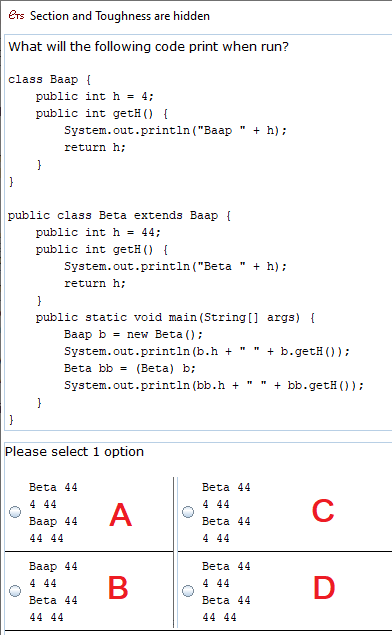The height and width of the screenshot is (635, 392).
Task: Choose the radio button for option B
Action: click(x=15, y=591)
